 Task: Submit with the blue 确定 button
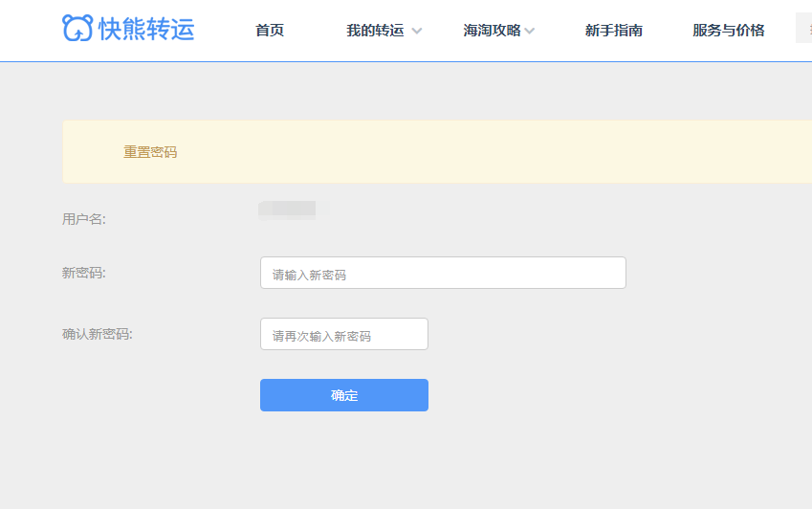coord(344,395)
